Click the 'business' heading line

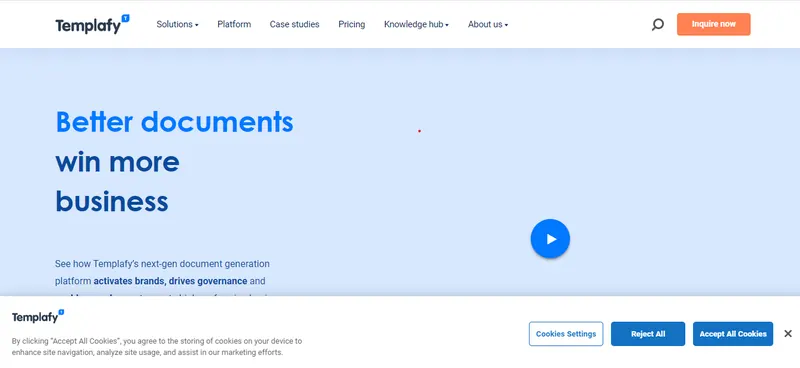pos(112,201)
